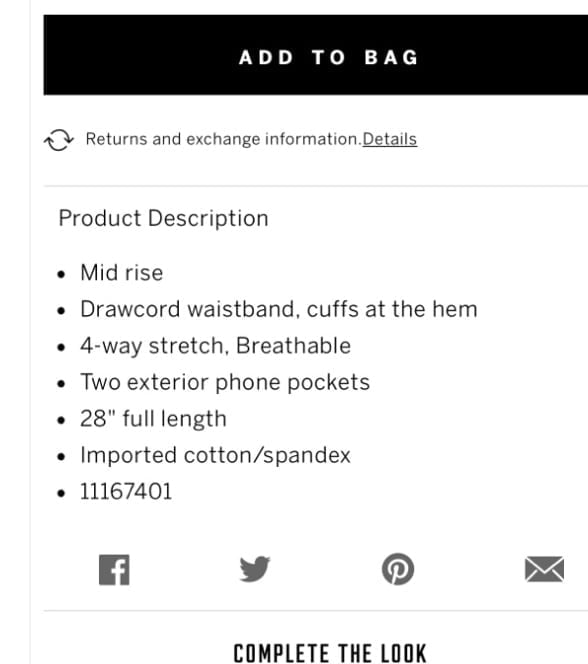The image size is (588, 664).
Task: Click the Product Description heading
Action: [163, 219]
